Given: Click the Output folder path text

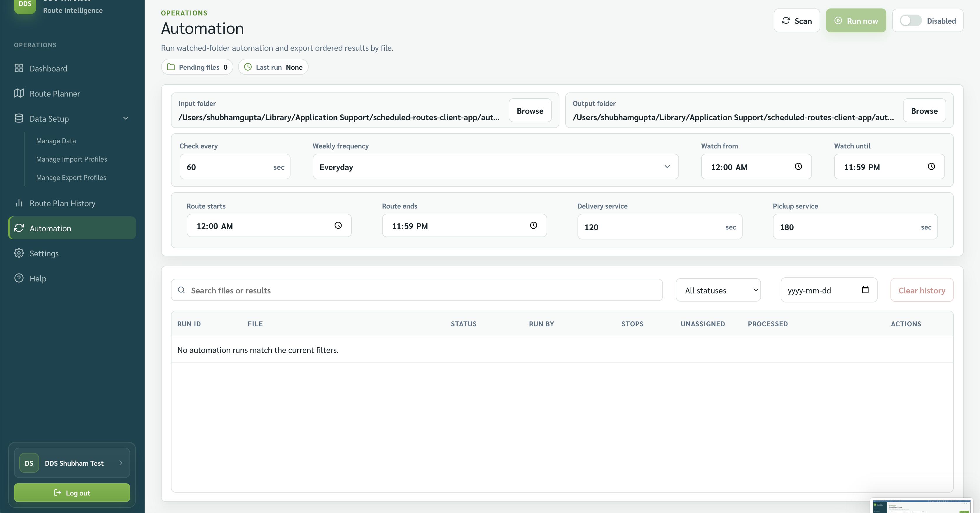Looking at the screenshot, I should pyautogui.click(x=733, y=117).
